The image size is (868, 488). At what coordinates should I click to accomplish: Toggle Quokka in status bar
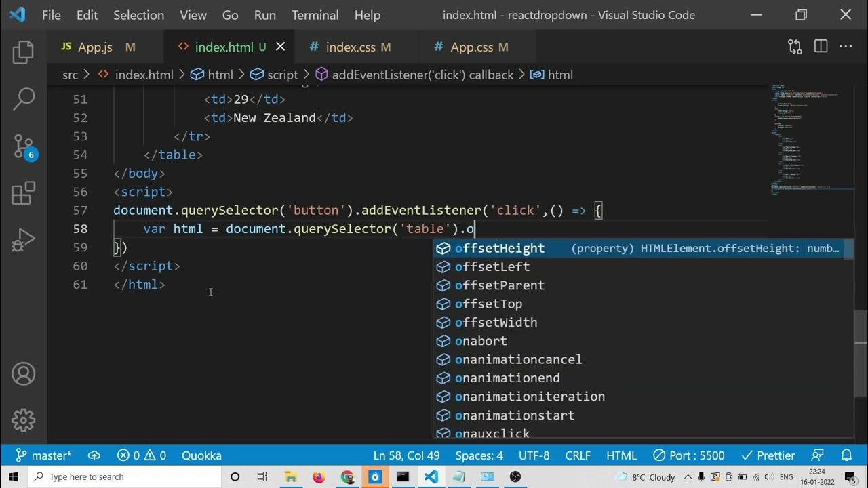(201, 455)
